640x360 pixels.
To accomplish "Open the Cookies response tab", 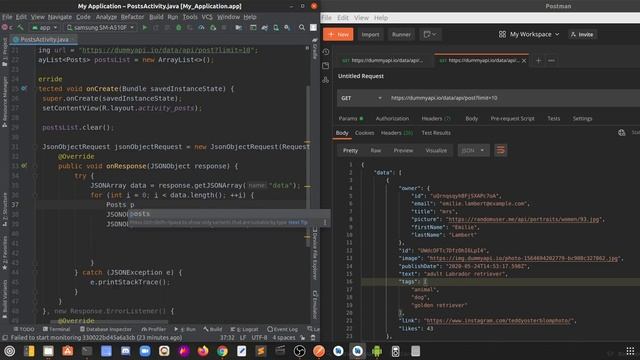I will coord(364,133).
